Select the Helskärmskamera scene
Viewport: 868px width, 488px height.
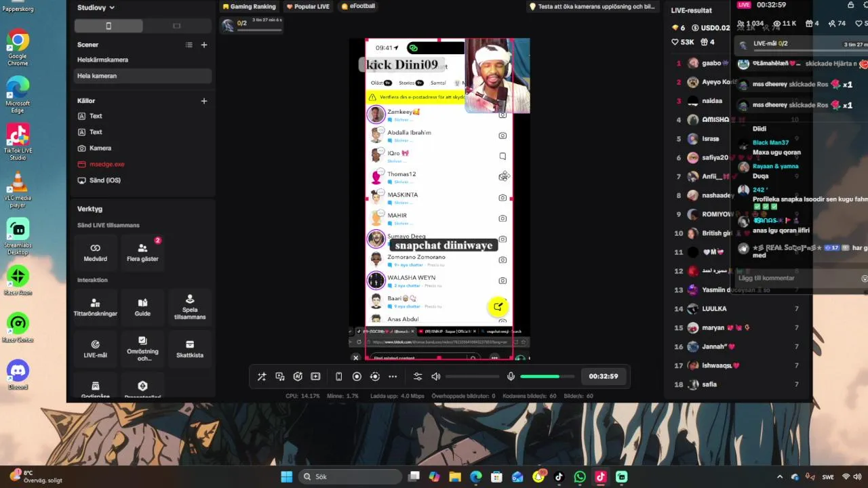[x=142, y=60]
